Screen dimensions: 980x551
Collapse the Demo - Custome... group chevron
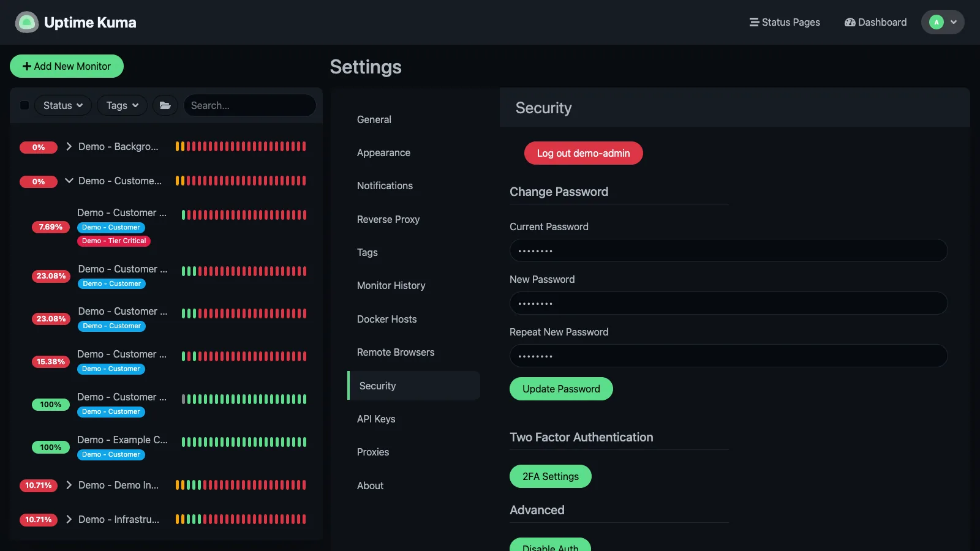(x=69, y=181)
